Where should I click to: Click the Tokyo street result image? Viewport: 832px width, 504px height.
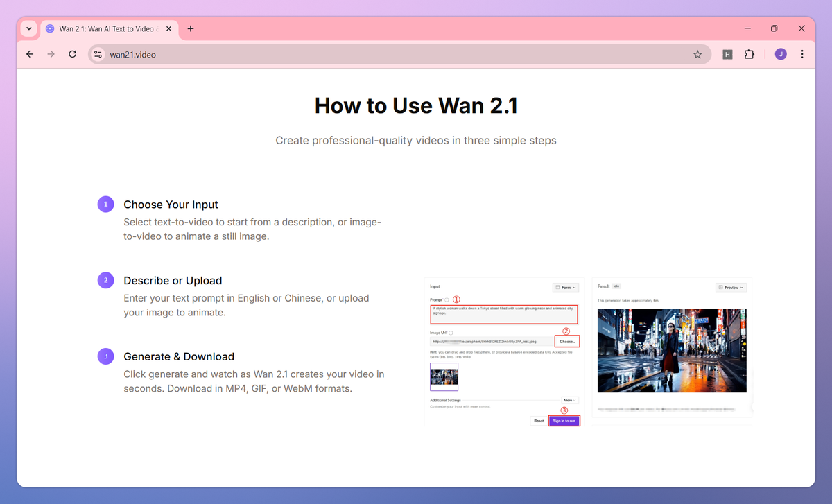pyautogui.click(x=672, y=351)
